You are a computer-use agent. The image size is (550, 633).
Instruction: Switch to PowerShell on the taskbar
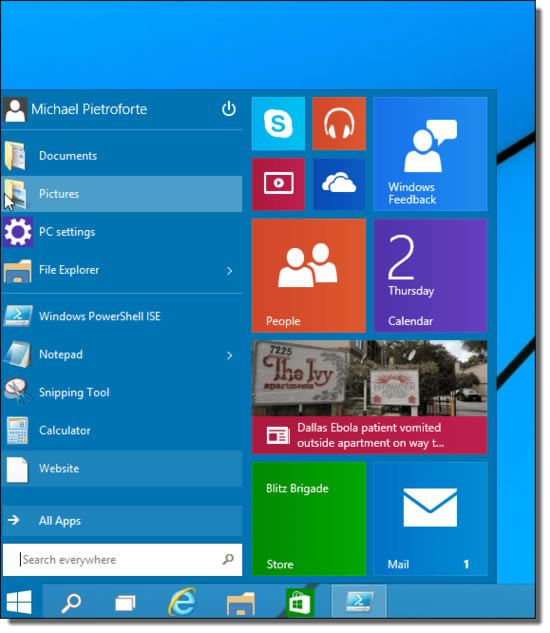pos(359,601)
